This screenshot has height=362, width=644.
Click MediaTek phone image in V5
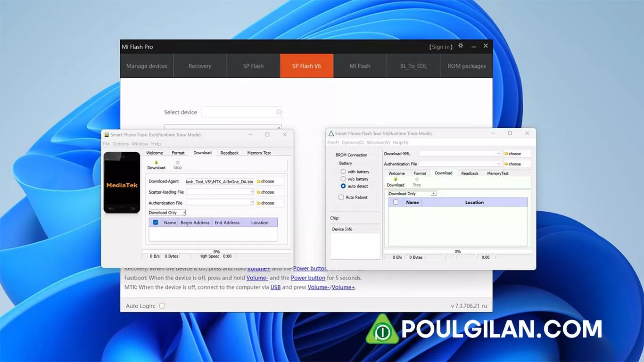(x=122, y=182)
